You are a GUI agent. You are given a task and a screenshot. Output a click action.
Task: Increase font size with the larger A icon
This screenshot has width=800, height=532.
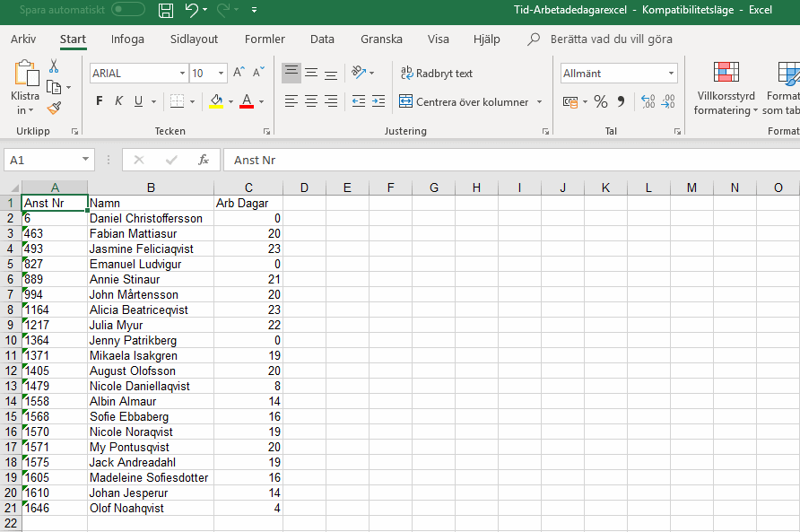[x=239, y=73]
